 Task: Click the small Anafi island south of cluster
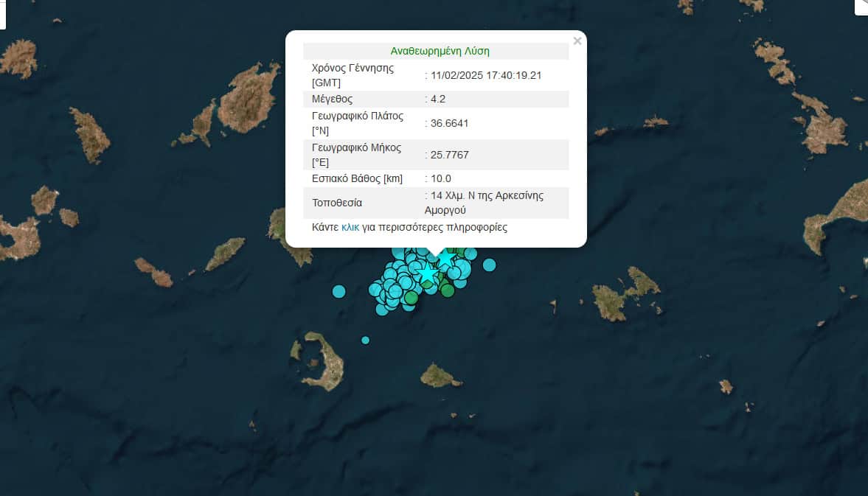tap(440, 377)
